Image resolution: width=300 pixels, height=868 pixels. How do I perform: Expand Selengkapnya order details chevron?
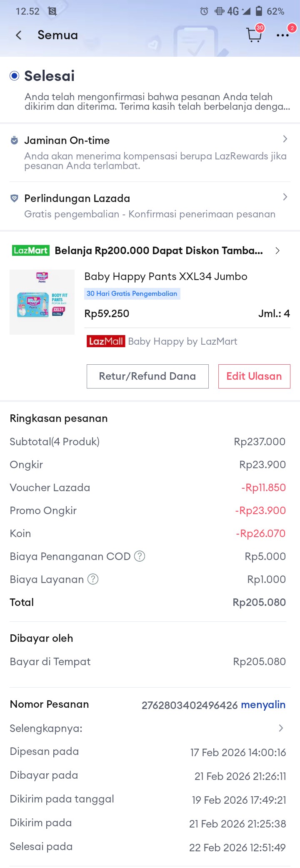[x=281, y=728]
